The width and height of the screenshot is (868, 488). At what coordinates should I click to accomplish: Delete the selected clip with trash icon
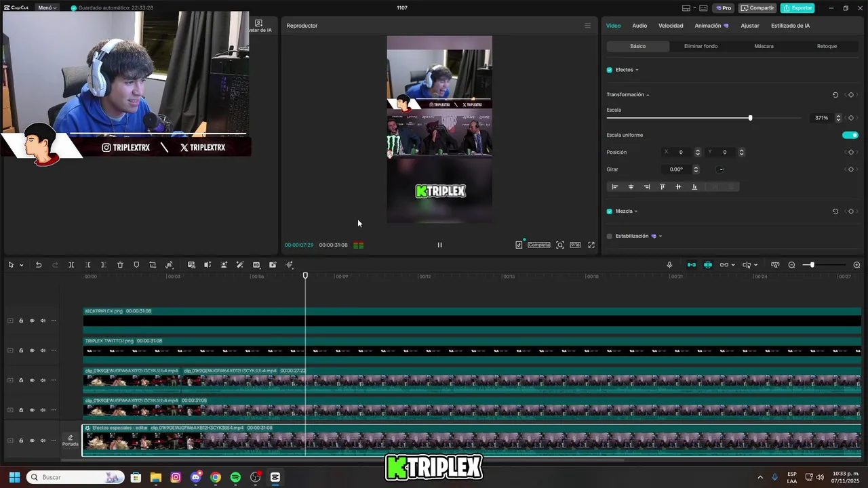click(120, 265)
